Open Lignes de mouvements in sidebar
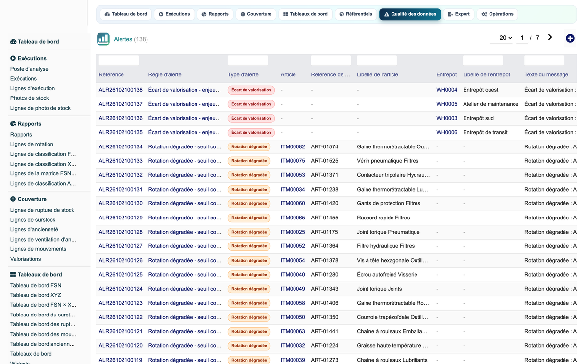This screenshot has width=588, height=364. click(x=38, y=249)
